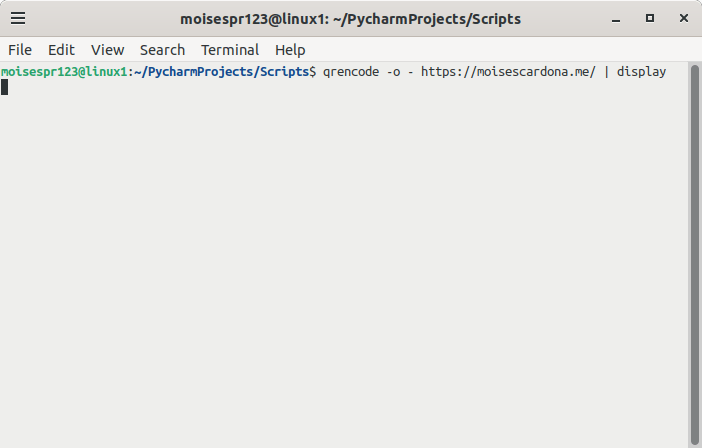Open the Edit menu
The height and width of the screenshot is (448, 702).
click(x=61, y=50)
